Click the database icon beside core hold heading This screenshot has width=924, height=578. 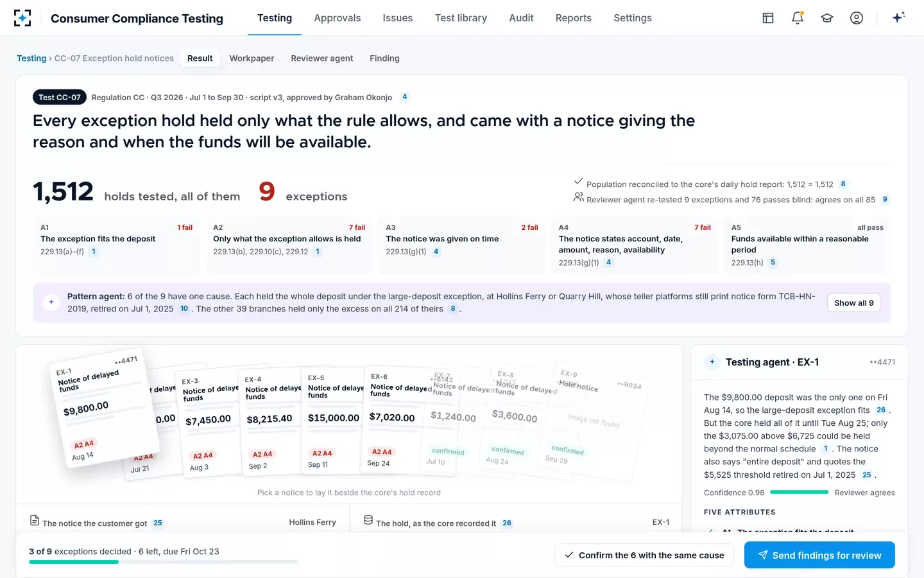coord(368,520)
